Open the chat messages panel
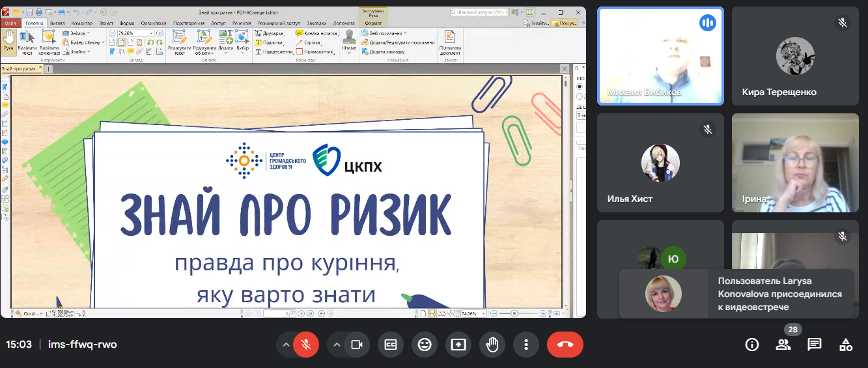 (815, 345)
